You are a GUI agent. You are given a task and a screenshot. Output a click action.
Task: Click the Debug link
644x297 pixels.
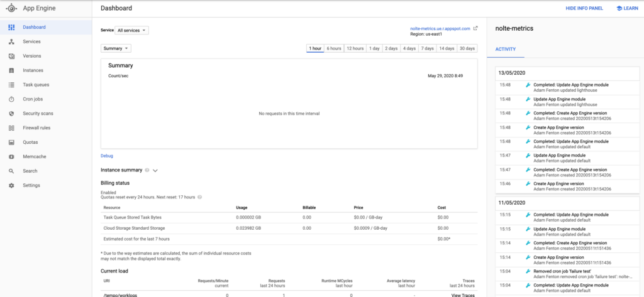107,156
